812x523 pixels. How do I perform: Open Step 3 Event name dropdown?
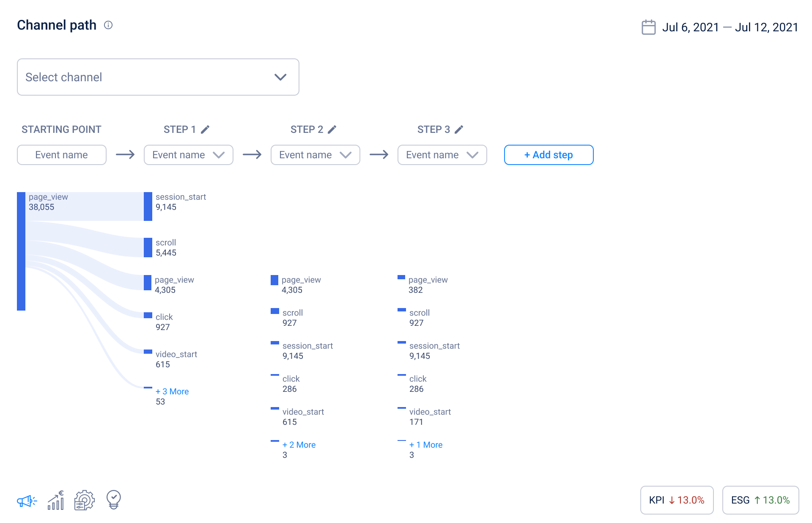pyautogui.click(x=442, y=155)
